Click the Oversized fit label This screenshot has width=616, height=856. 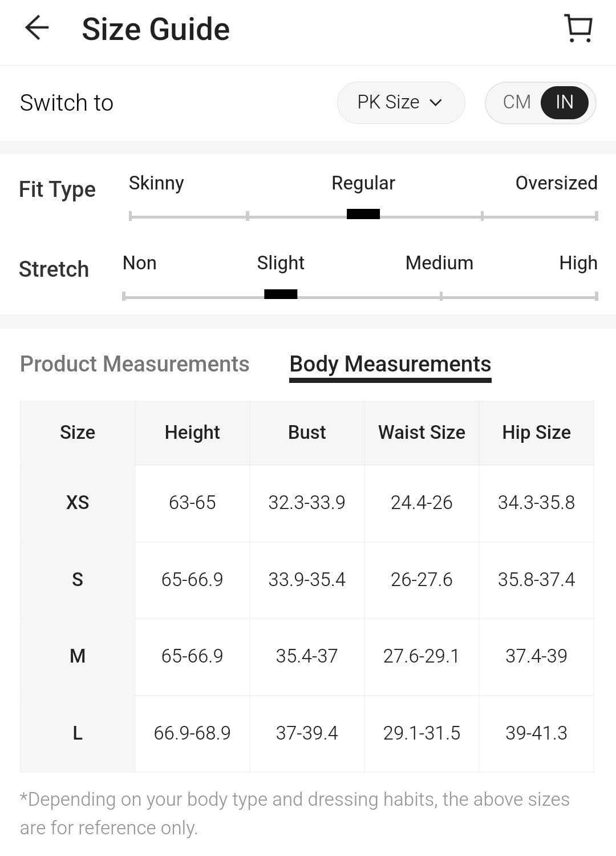click(x=556, y=183)
